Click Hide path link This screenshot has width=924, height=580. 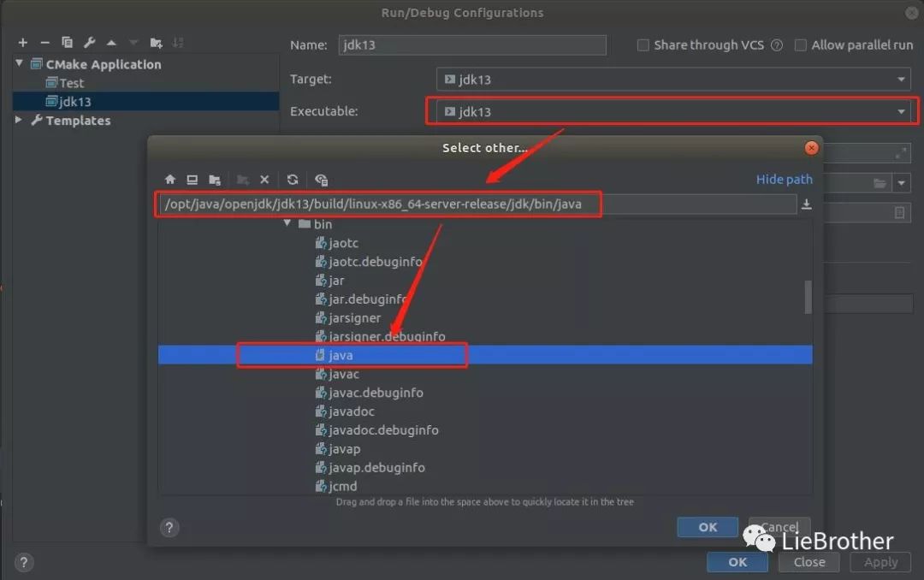(784, 179)
